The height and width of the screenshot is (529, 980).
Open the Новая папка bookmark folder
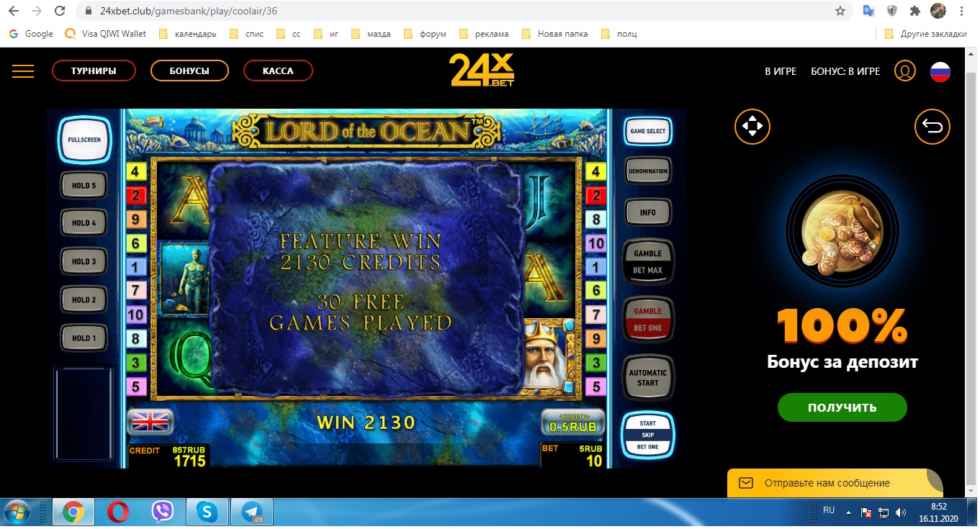554,34
